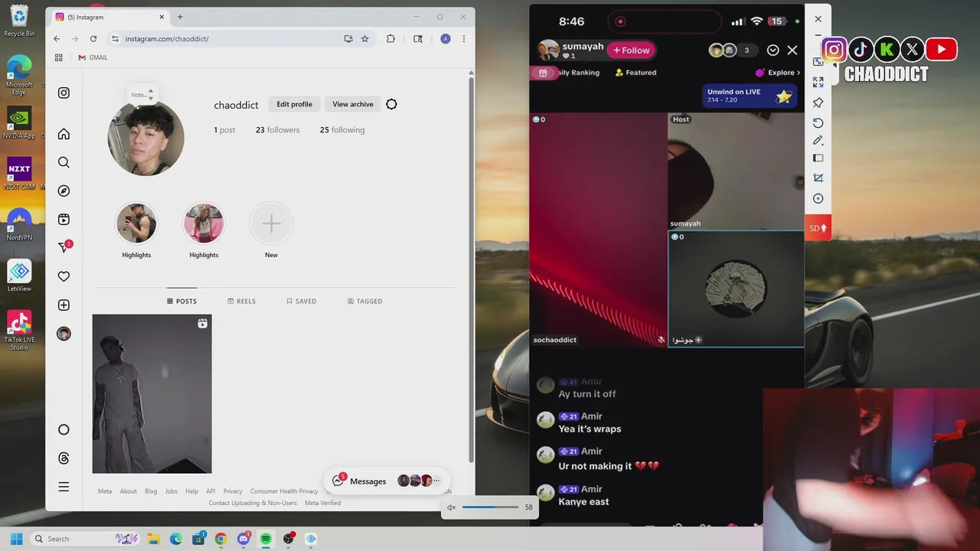Expand the chevron-down next to viewer count
Image resolution: width=980 pixels, height=551 pixels.
[x=773, y=51]
